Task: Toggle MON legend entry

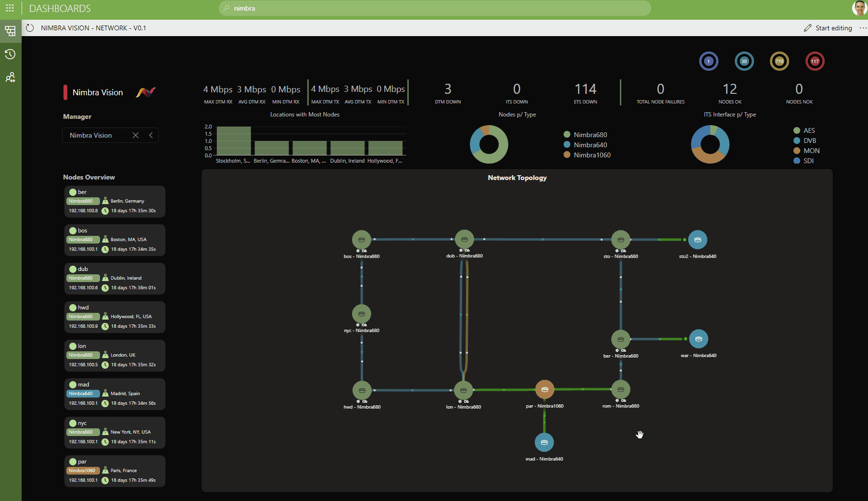Action: pyautogui.click(x=806, y=151)
